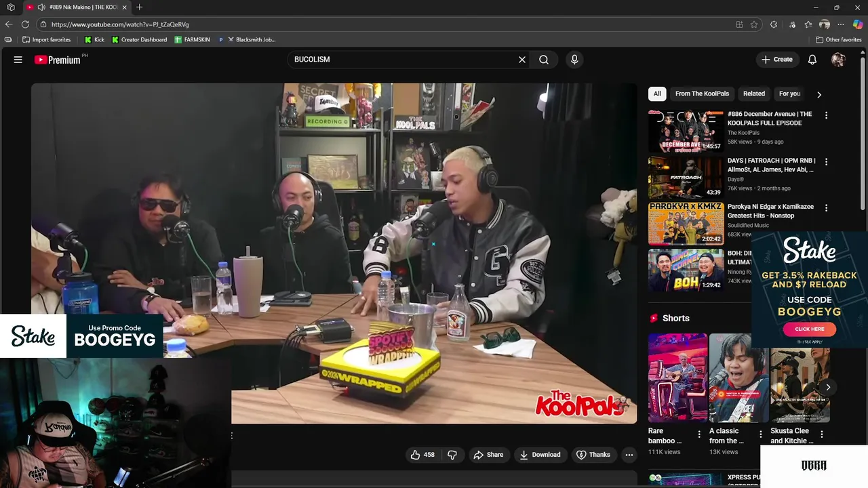Send Thanks to the creator
Image resolution: width=868 pixels, height=488 pixels.
(593, 455)
